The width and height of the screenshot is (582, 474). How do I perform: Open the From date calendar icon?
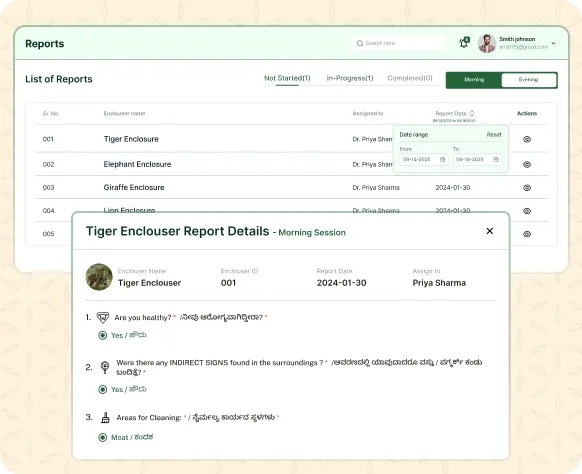coord(442,159)
